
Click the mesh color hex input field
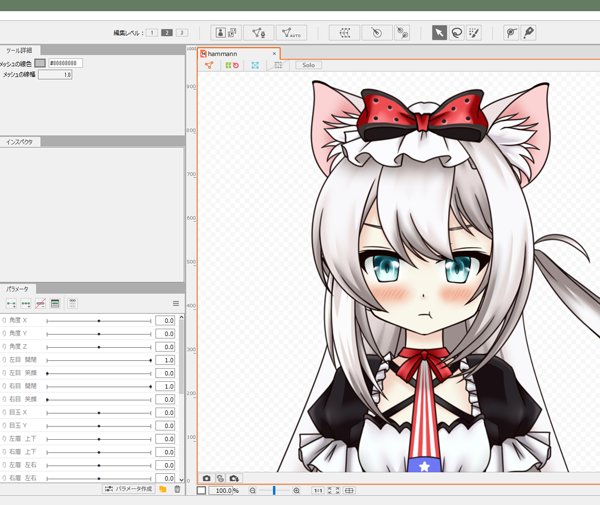tap(65, 63)
